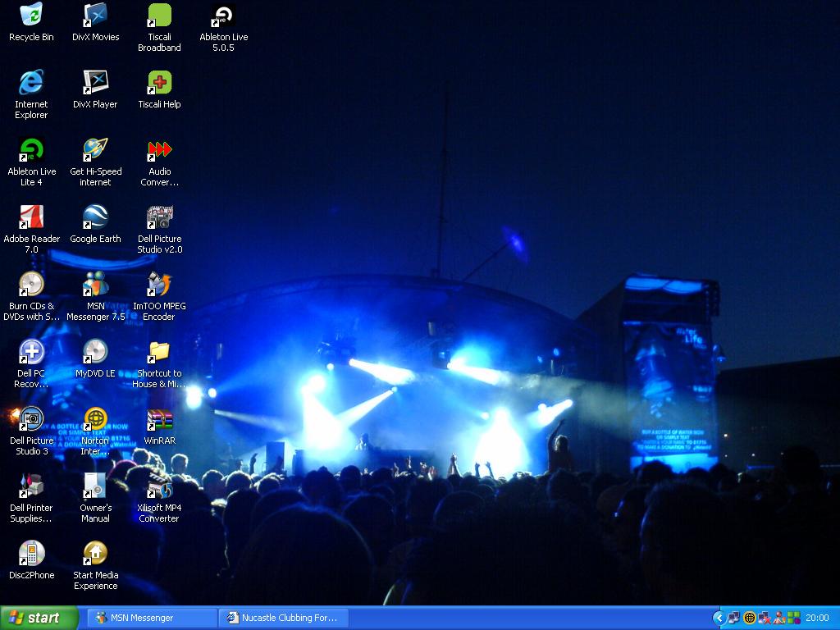Click the Ableton Live 5.0.5 shortcut
The image size is (840, 630).
223,16
